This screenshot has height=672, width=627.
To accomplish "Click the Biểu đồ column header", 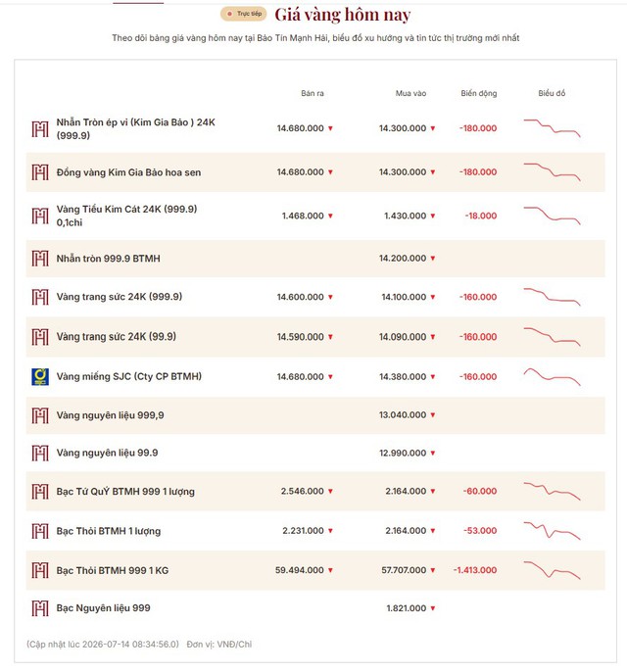I will point(552,93).
